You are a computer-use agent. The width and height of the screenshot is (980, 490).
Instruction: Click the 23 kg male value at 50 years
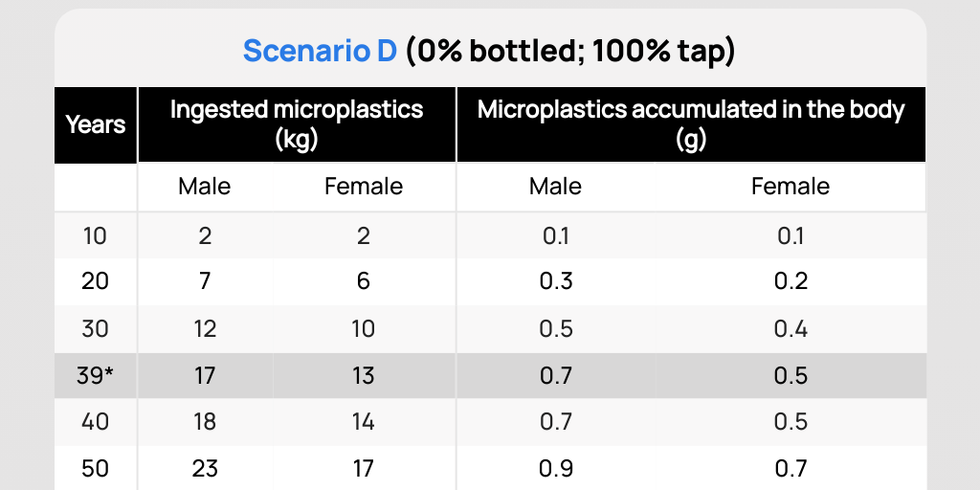pos(205,468)
